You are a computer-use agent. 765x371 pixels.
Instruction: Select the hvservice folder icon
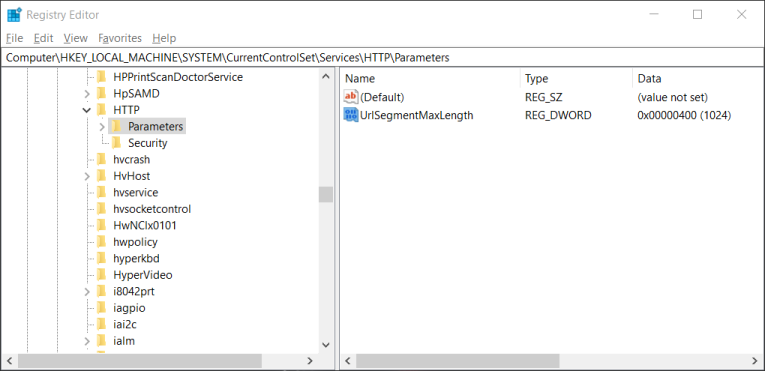point(101,192)
